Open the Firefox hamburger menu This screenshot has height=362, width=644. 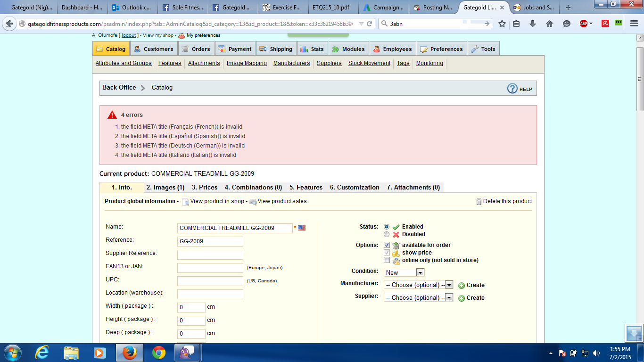[634, 24]
